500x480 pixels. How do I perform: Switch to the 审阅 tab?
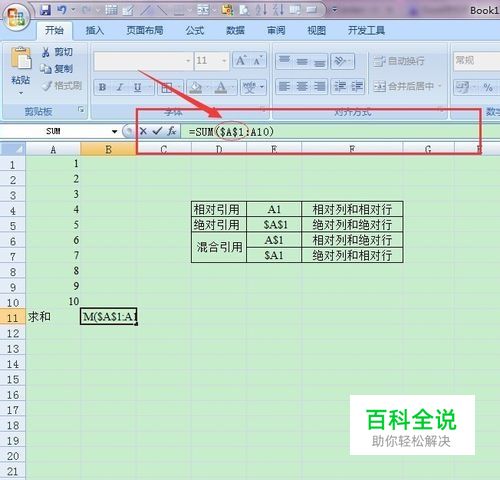(276, 30)
